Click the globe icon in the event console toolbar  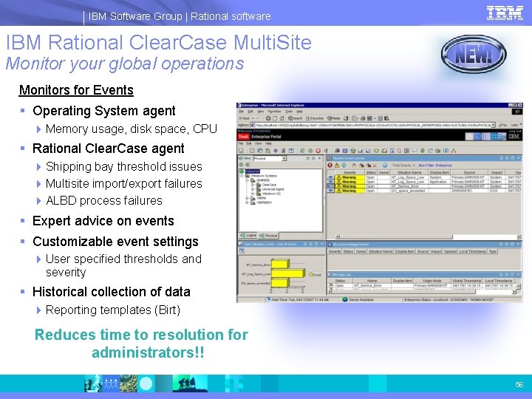tap(385, 166)
